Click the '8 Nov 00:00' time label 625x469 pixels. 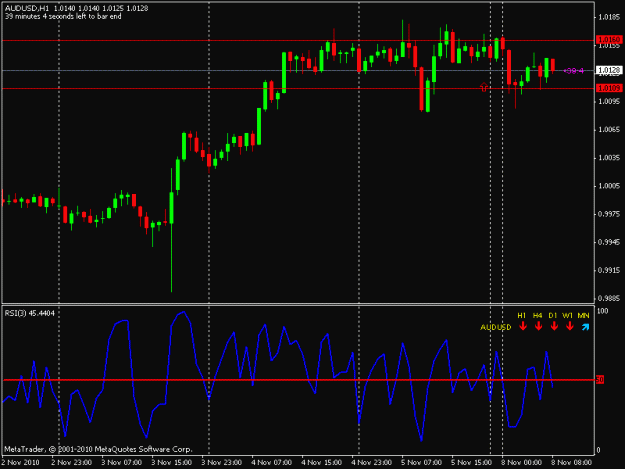tap(522, 462)
